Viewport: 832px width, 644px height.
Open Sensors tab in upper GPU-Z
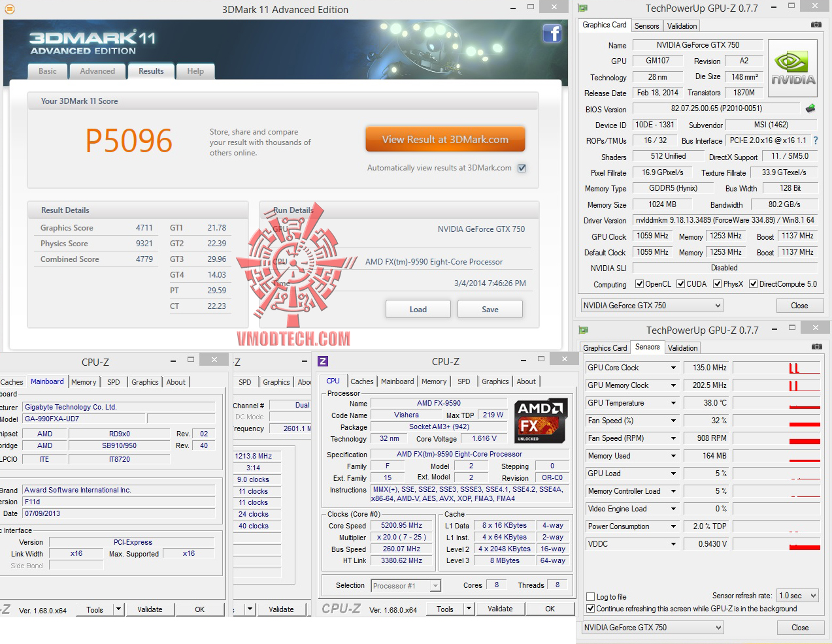click(x=647, y=26)
